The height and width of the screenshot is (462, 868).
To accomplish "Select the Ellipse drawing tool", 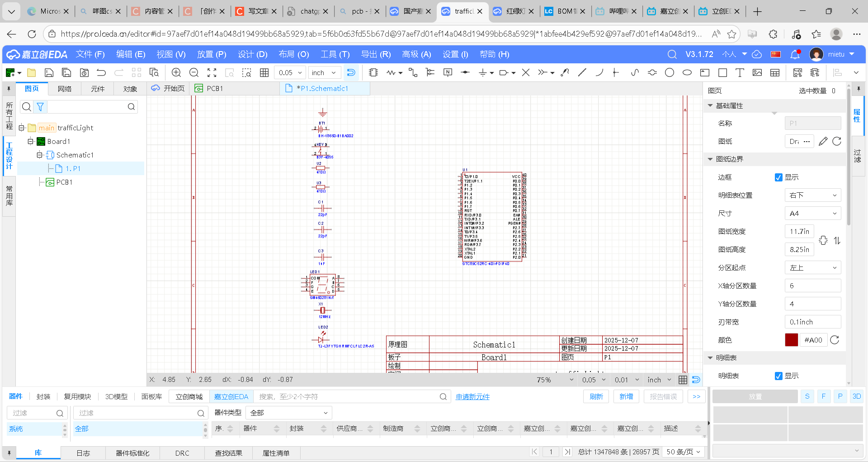I will pyautogui.click(x=687, y=72).
